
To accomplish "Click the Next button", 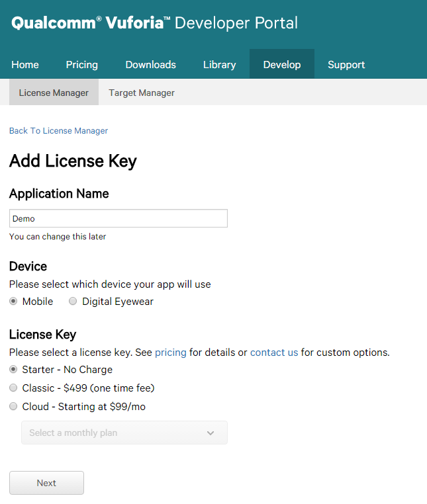I will (46, 483).
